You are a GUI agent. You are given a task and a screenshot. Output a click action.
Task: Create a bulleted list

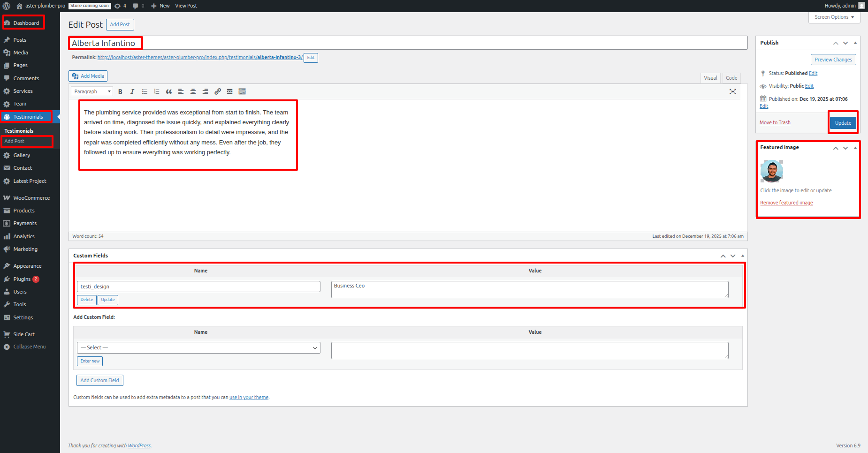click(145, 92)
